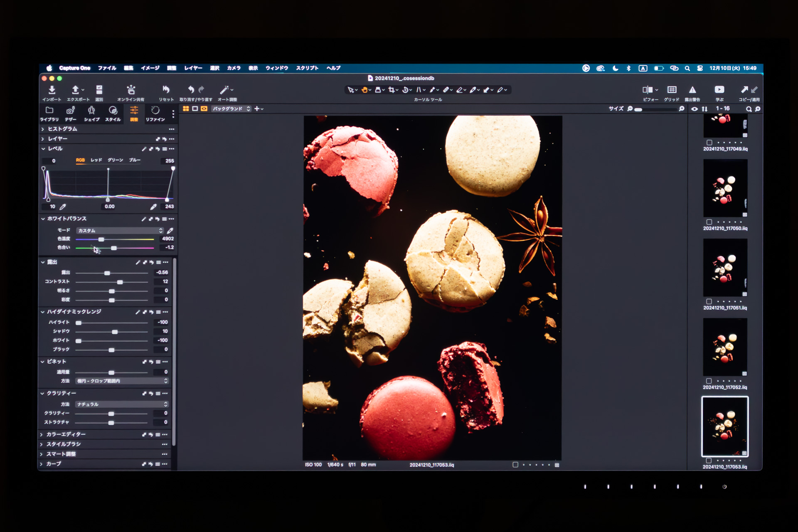Select thumbnail 20241210_117051.iiq in browser
This screenshot has height=532, width=798.
coord(725,268)
